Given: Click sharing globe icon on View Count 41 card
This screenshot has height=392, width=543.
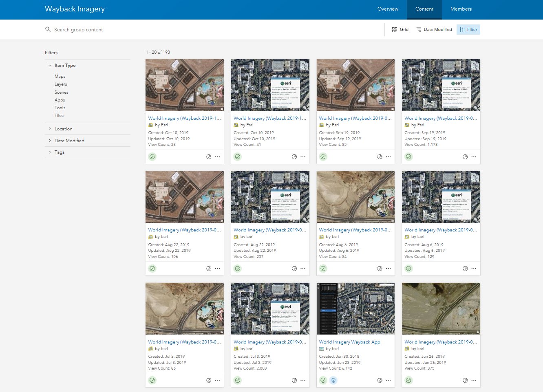Looking at the screenshot, I should [x=294, y=157].
